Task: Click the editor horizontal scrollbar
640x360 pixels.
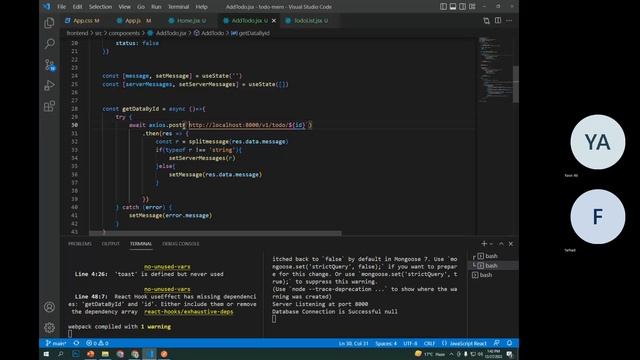Action: (x=215, y=233)
